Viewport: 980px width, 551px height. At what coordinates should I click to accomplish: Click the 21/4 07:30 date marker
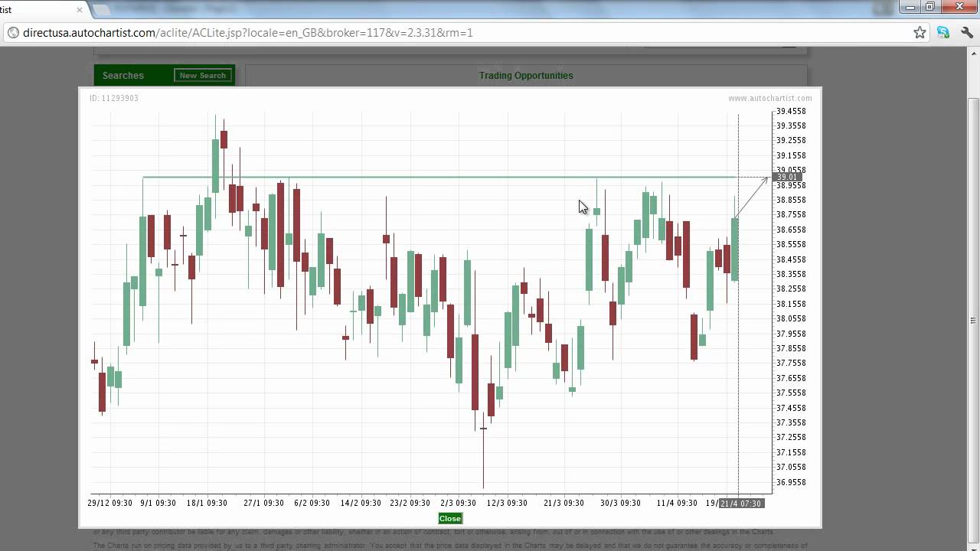[740, 503]
